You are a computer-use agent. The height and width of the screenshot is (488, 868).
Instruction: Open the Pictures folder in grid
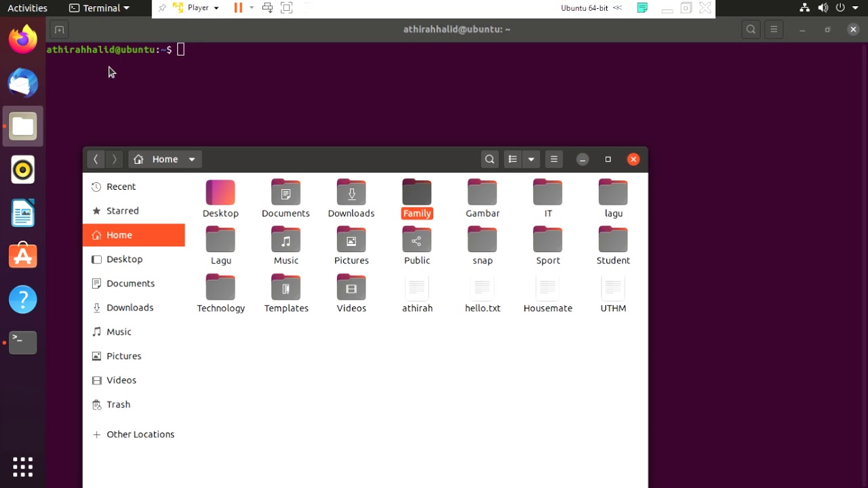click(x=351, y=246)
